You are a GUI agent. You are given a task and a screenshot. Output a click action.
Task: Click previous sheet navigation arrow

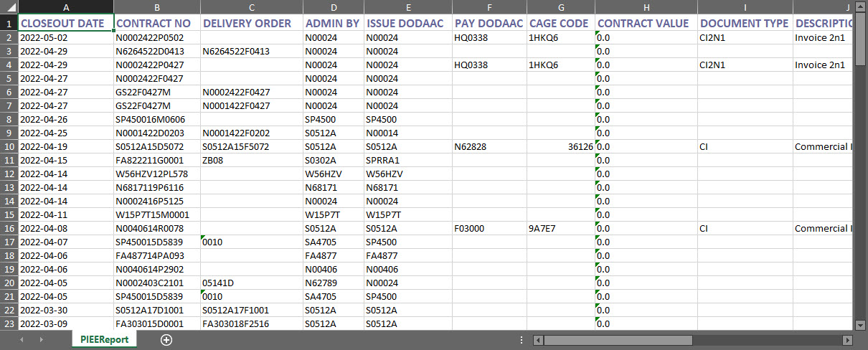tap(22, 340)
